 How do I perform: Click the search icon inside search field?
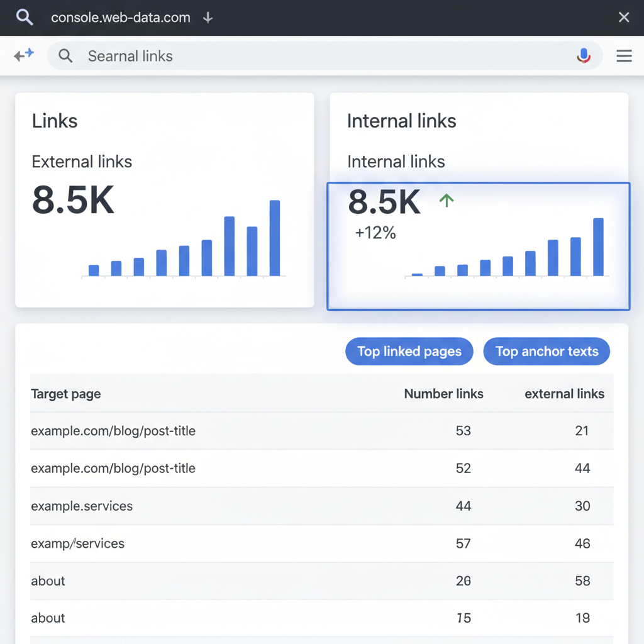point(65,56)
